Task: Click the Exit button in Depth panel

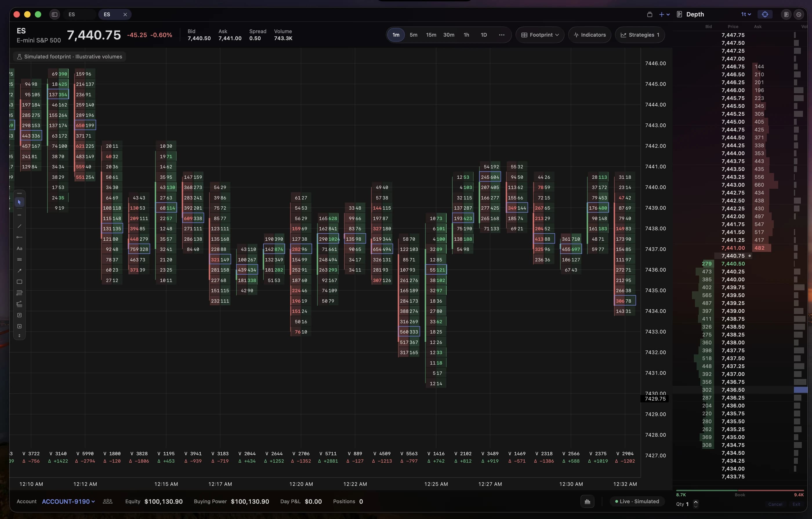Action: 796,504
